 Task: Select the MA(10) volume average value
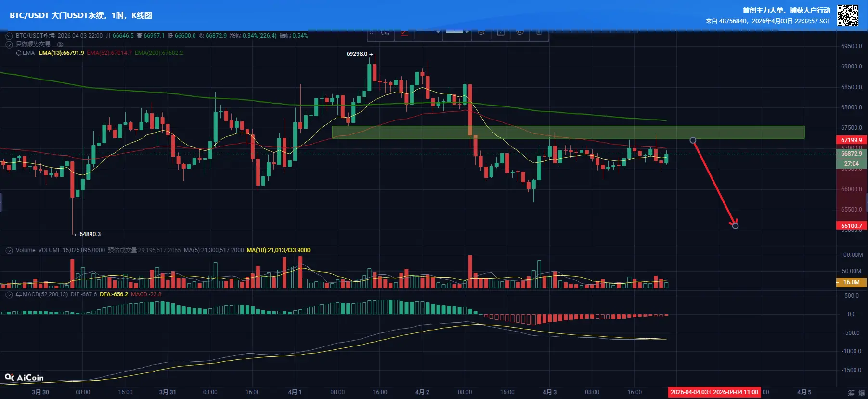click(x=278, y=250)
